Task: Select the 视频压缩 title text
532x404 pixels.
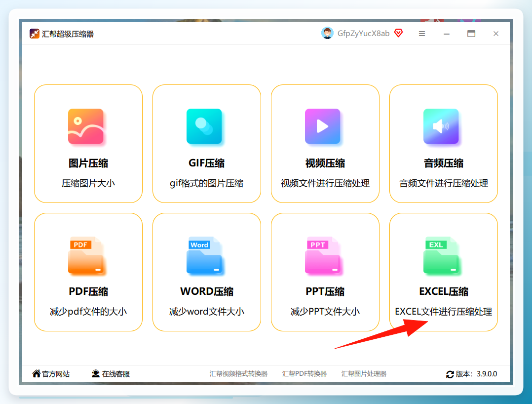Action: (x=325, y=163)
